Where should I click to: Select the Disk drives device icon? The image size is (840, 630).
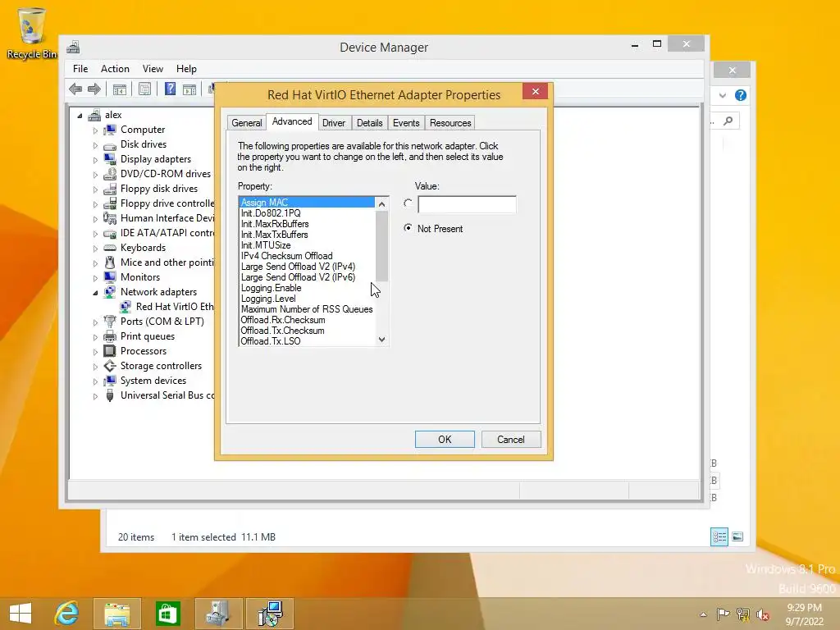[x=110, y=144]
